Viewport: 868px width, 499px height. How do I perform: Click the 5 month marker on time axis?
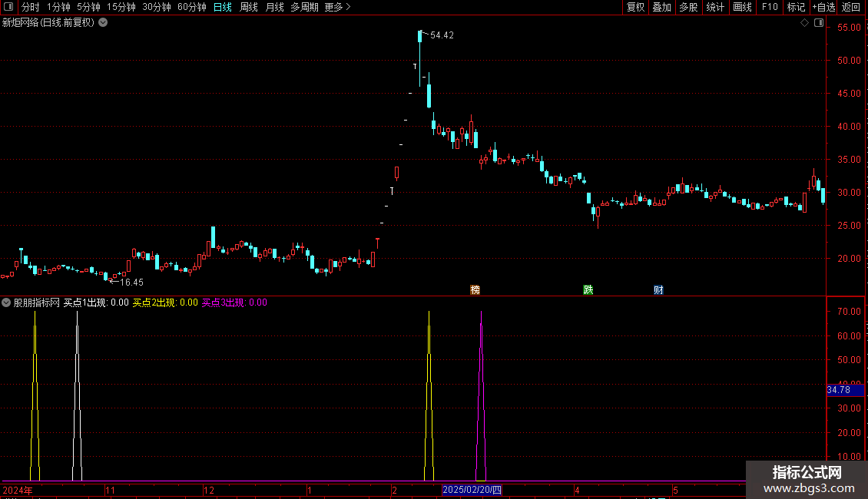pyautogui.click(x=675, y=490)
